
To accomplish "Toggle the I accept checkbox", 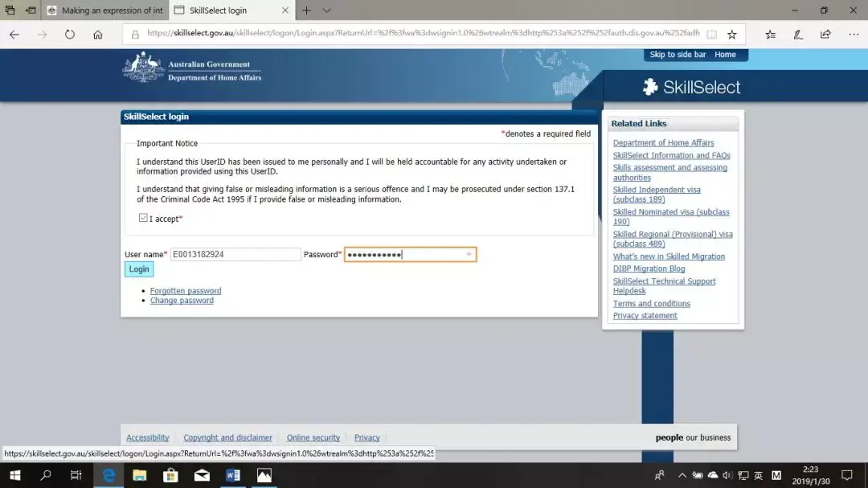I will coord(143,218).
